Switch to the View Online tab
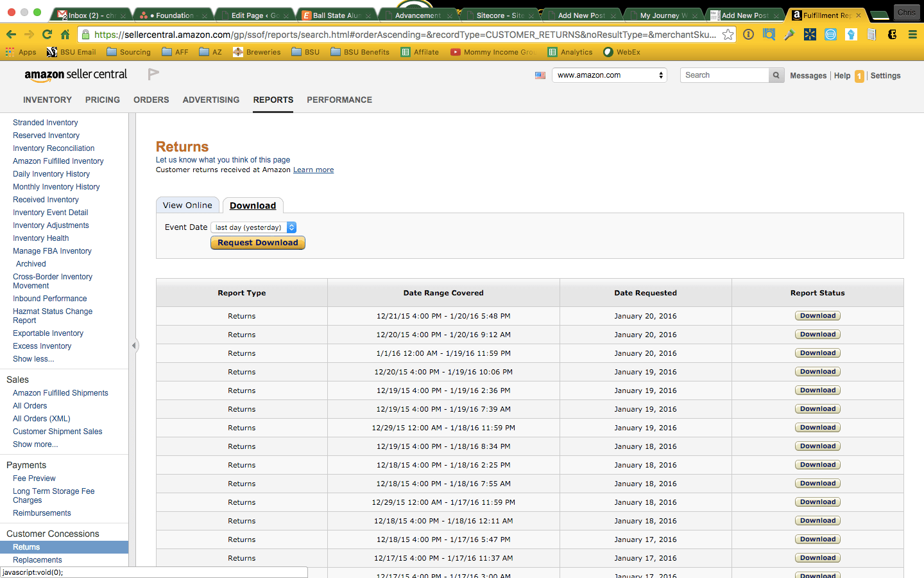 [x=187, y=206]
